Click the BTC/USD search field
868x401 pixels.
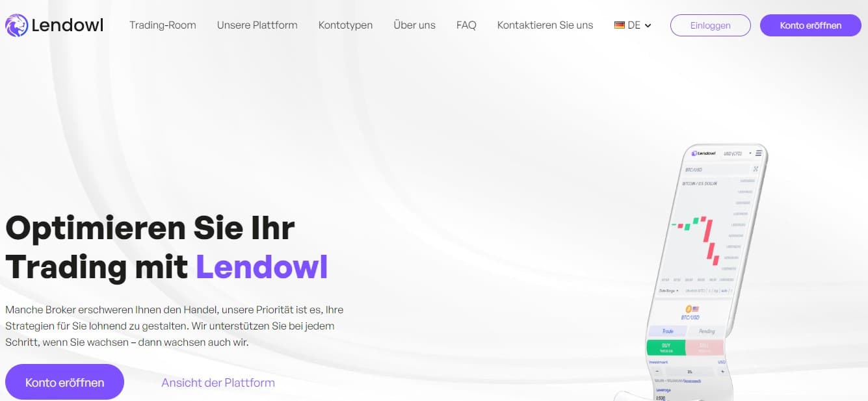click(x=694, y=169)
